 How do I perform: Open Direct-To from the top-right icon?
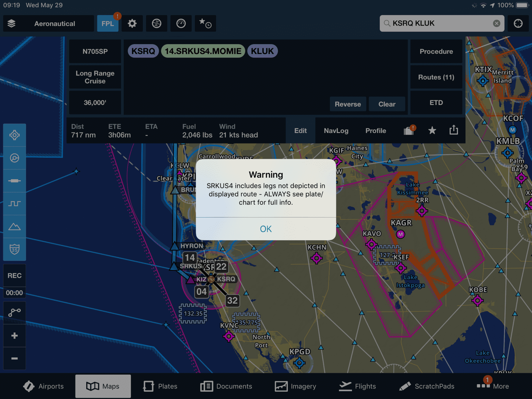point(518,23)
